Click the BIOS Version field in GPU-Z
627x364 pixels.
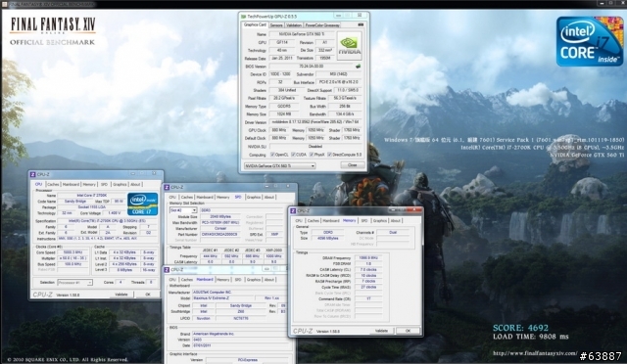(312, 67)
